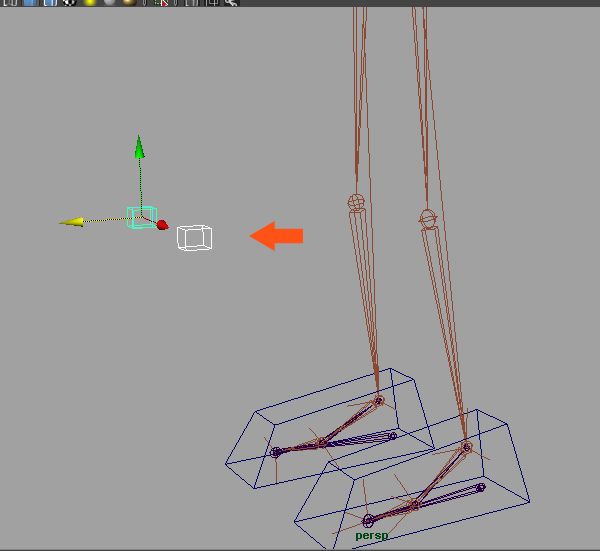The width and height of the screenshot is (600, 551).
Task: Select the white wireframe cube locator
Action: pyautogui.click(x=194, y=238)
